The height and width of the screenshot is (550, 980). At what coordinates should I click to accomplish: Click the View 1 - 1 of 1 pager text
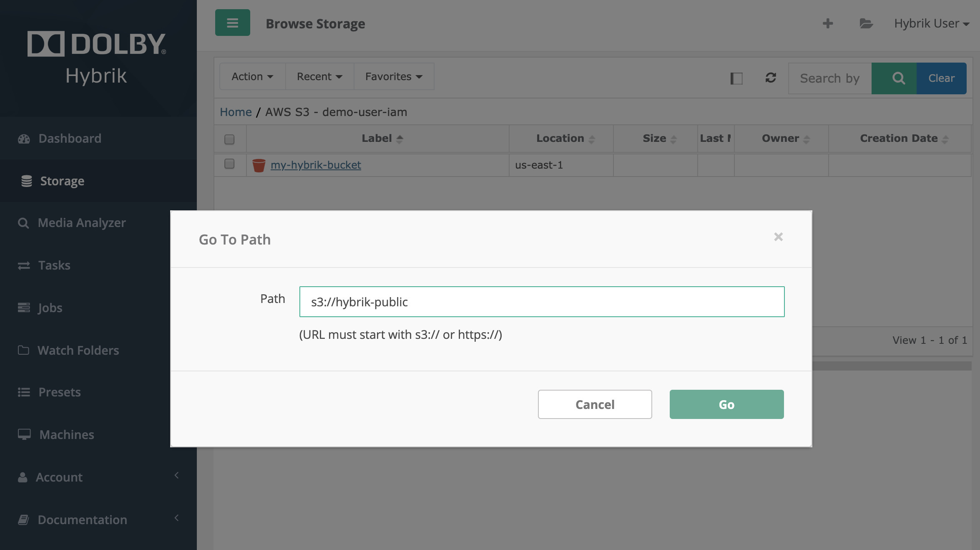(930, 340)
